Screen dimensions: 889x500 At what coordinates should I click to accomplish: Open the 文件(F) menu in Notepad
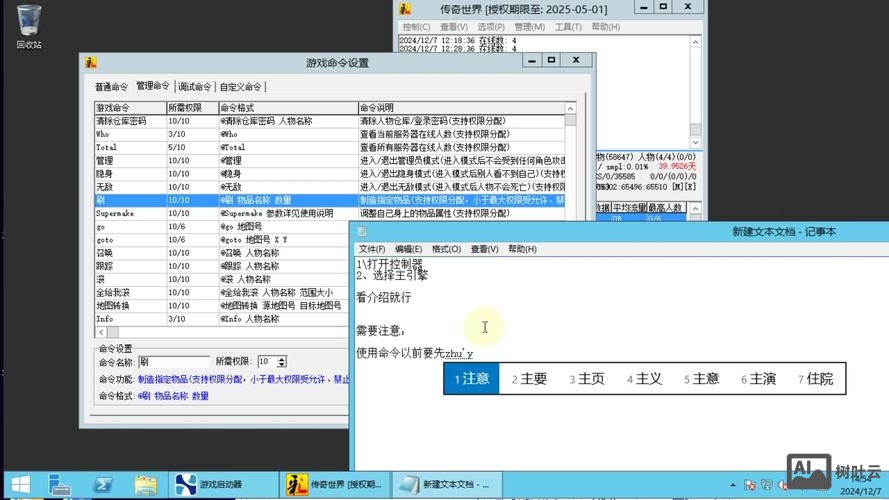371,249
